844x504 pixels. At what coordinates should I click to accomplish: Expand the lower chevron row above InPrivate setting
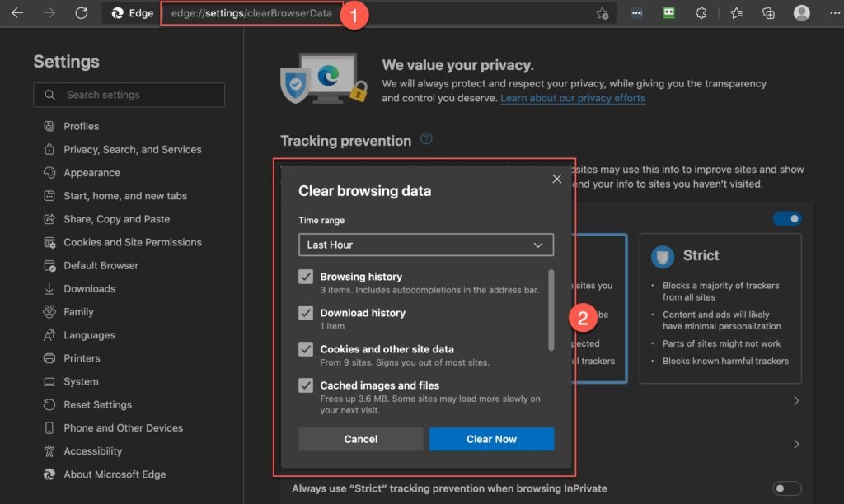coord(795,444)
